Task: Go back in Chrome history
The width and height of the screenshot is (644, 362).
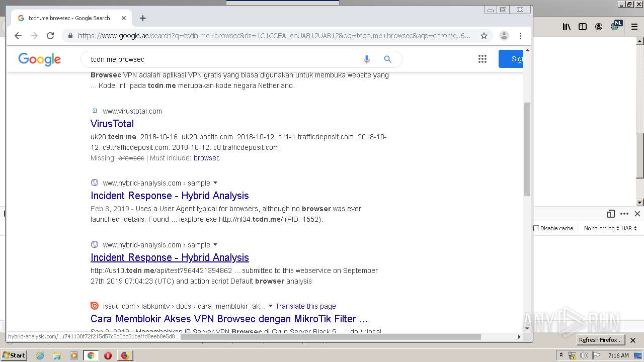Action: tap(18, 36)
